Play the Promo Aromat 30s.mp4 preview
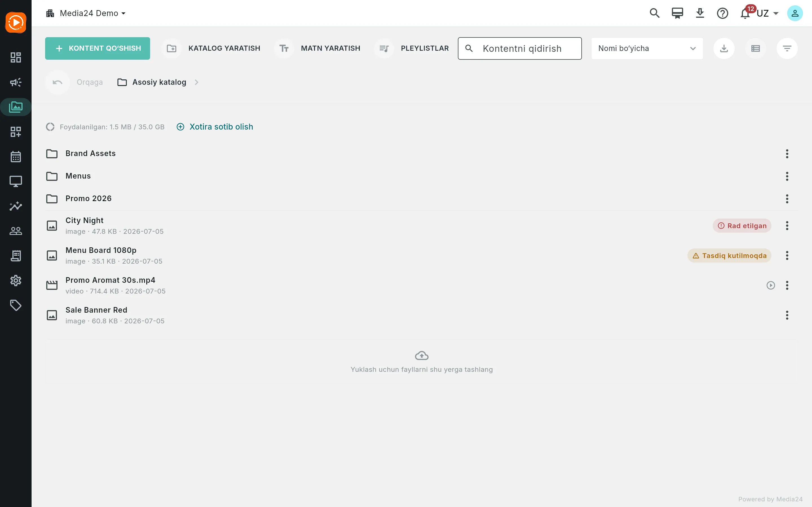 (771, 285)
